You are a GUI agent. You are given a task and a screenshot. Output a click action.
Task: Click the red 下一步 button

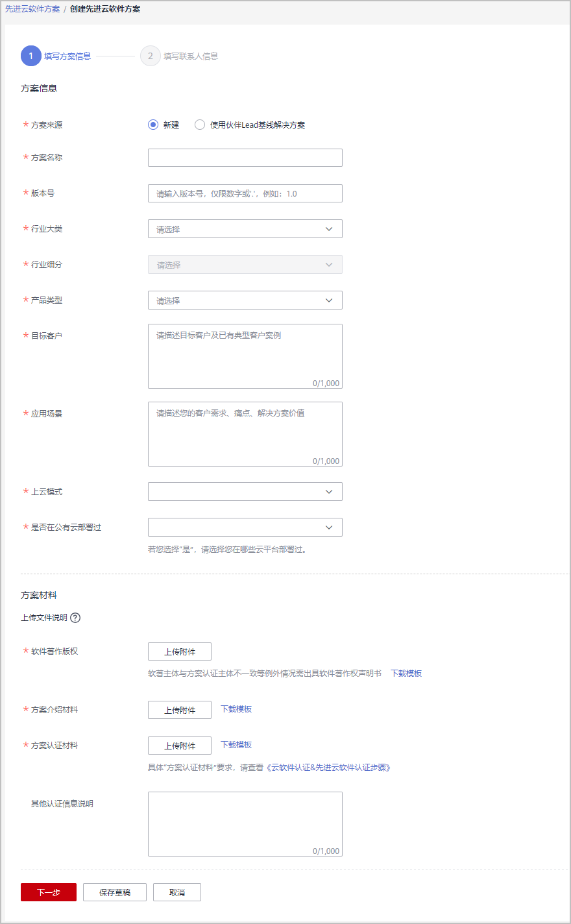49,892
